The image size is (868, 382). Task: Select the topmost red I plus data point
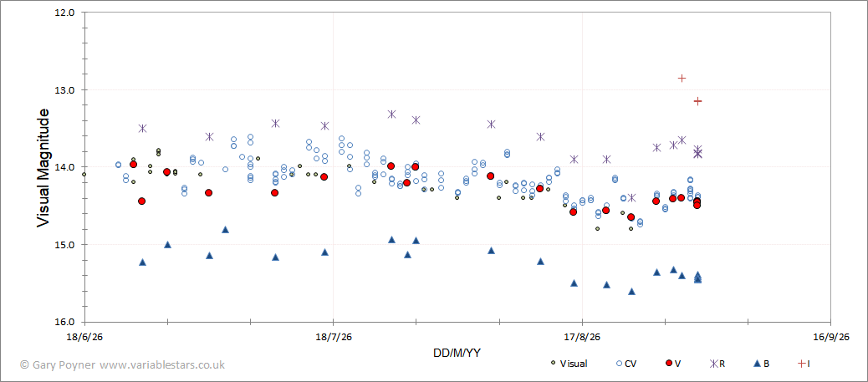pos(682,78)
